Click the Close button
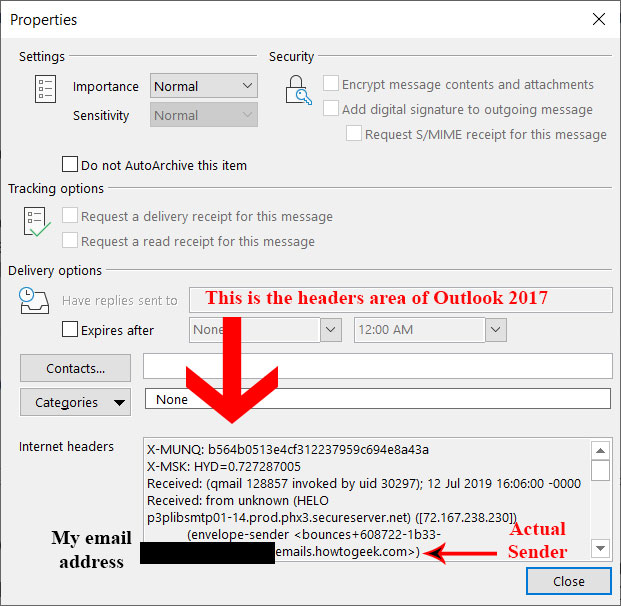The image size is (621, 606). tap(569, 581)
